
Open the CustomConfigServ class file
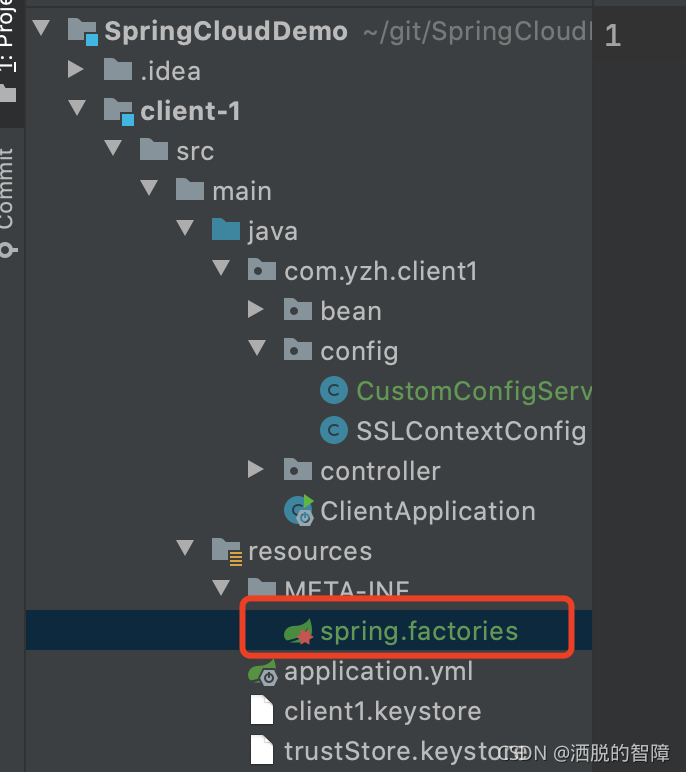(x=474, y=391)
